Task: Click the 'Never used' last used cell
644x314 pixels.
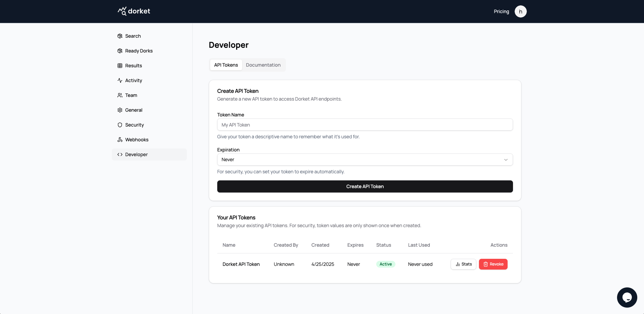Action: point(420,264)
